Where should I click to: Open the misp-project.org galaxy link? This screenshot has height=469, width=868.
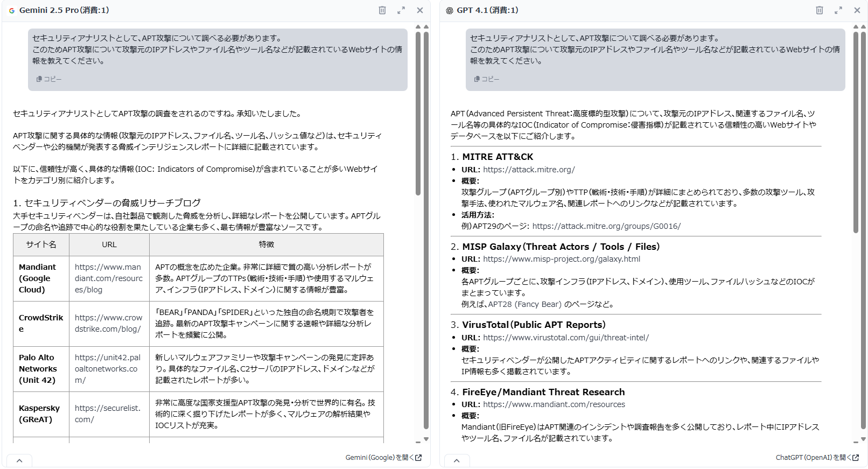point(561,259)
